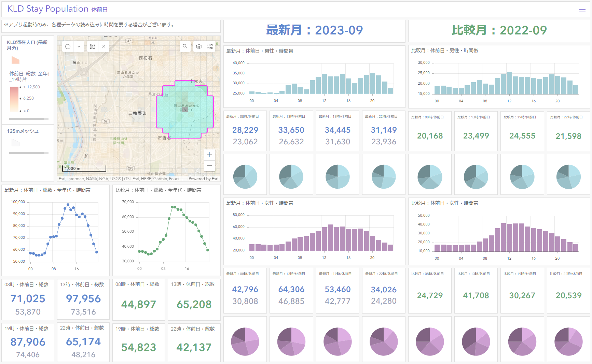
Task: Adjust the KLD滞在人口 layer opacity slider
Action: [x=29, y=119]
